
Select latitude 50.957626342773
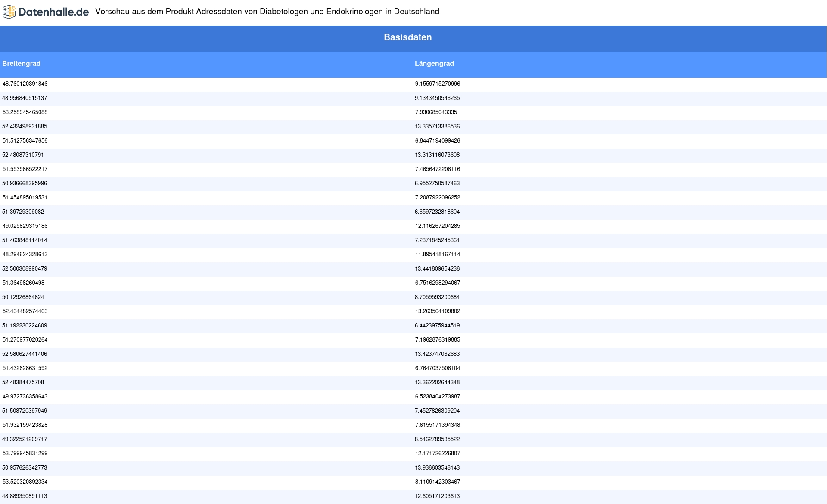pyautogui.click(x=25, y=468)
